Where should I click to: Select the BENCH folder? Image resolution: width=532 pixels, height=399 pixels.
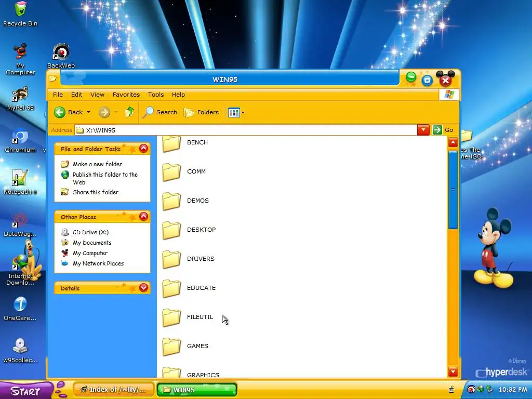tap(185, 142)
